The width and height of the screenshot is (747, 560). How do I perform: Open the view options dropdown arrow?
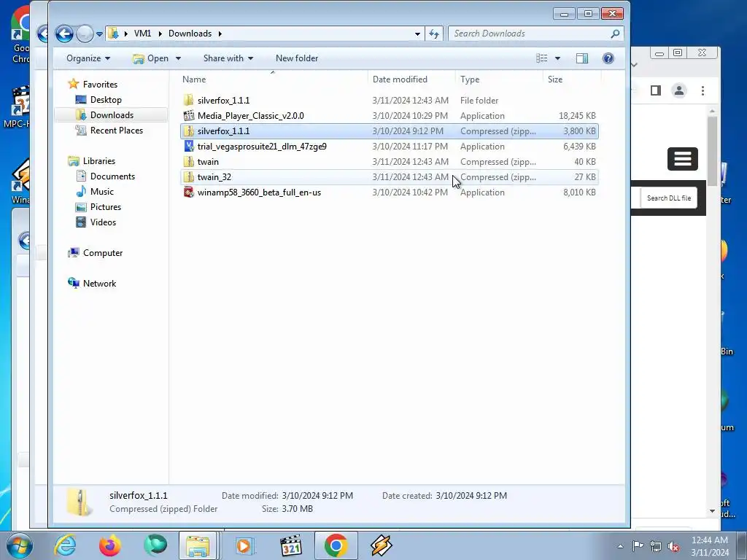(557, 58)
